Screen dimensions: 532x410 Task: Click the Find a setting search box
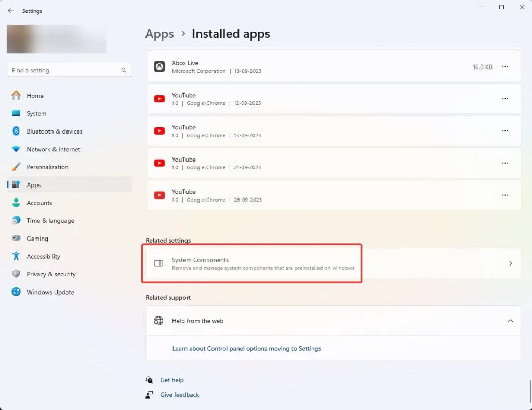[x=65, y=70]
